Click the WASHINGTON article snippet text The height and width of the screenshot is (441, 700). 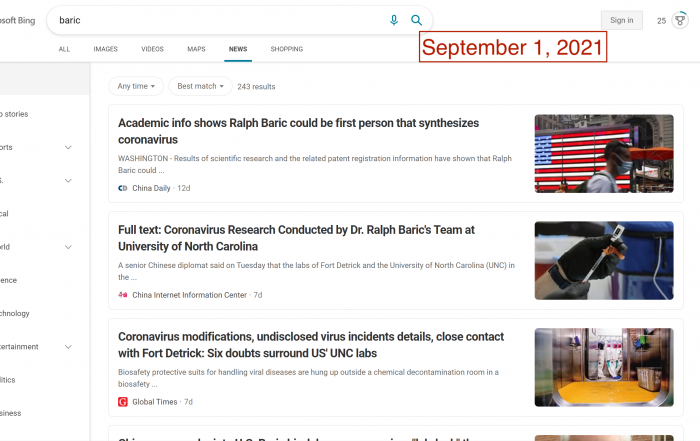click(x=315, y=164)
